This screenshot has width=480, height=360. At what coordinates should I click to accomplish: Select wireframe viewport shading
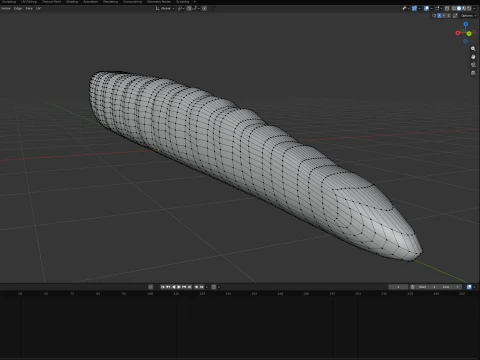click(x=453, y=8)
